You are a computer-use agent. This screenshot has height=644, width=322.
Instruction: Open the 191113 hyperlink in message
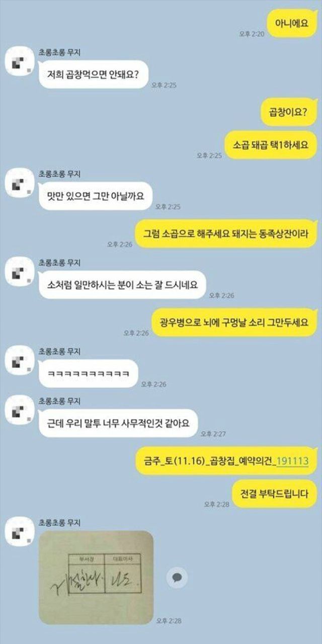point(292,461)
